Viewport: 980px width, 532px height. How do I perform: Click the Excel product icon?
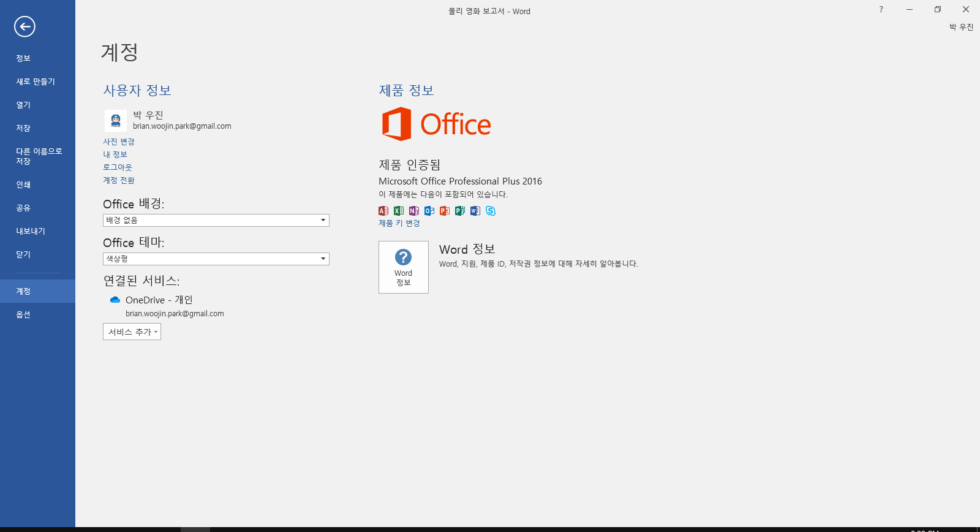tap(399, 211)
